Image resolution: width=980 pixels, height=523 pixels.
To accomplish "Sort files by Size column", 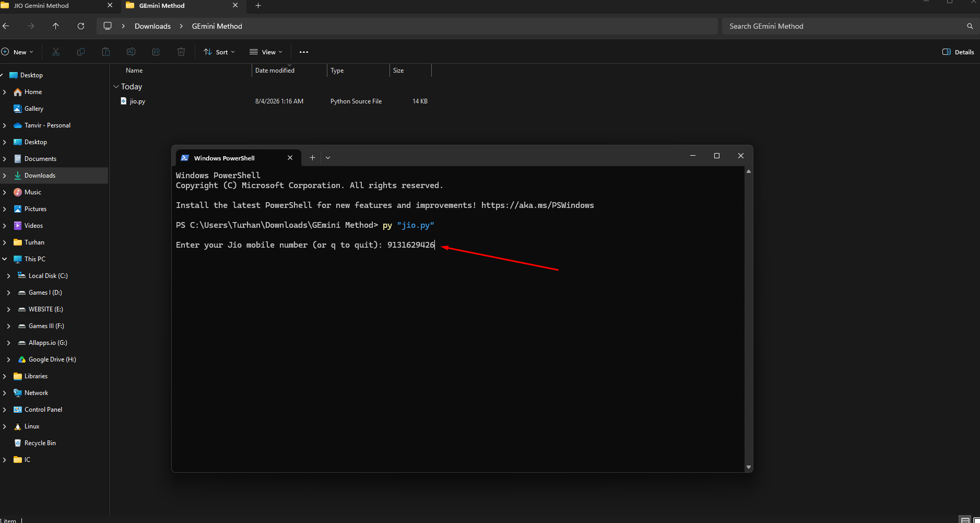I will (x=398, y=71).
